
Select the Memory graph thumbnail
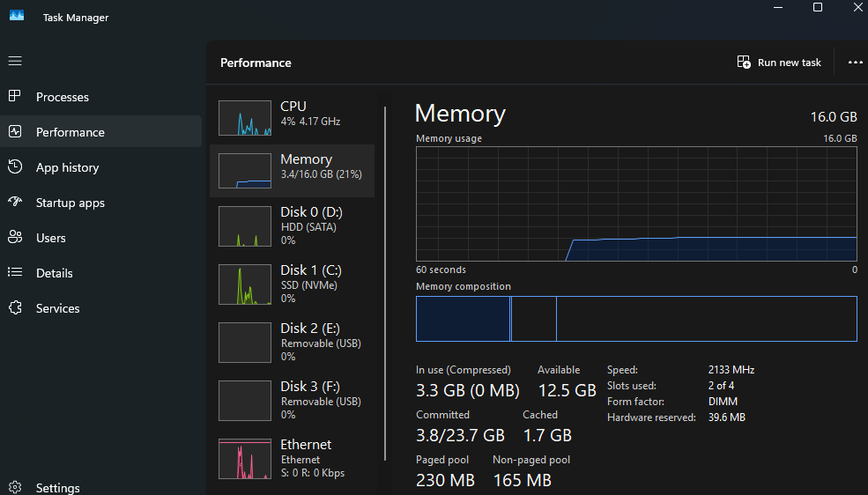click(245, 171)
